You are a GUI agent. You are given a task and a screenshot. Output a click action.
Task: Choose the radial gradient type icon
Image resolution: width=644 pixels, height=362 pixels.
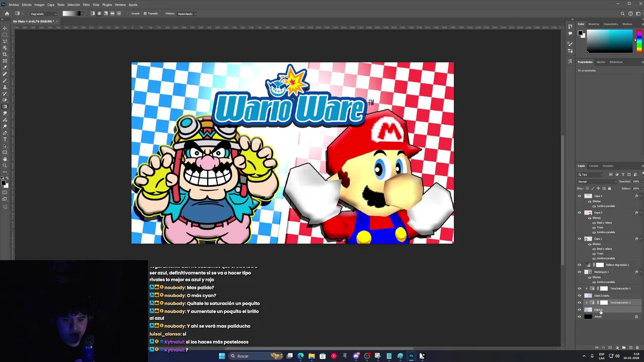(x=99, y=14)
